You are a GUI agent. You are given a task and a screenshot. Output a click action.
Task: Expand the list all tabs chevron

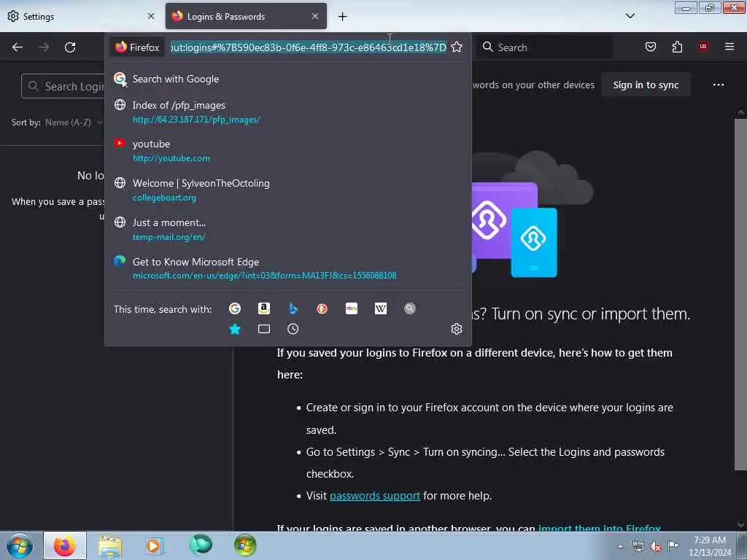[x=630, y=16]
